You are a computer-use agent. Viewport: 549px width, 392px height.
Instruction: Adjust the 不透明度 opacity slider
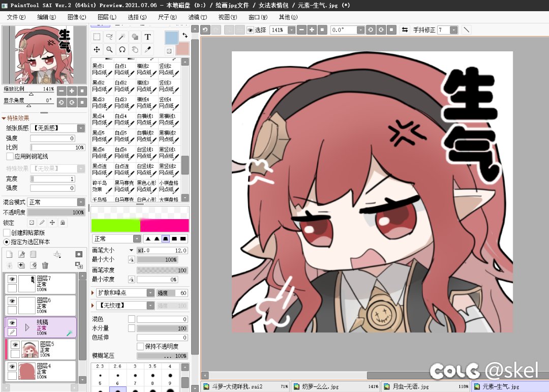pos(56,213)
